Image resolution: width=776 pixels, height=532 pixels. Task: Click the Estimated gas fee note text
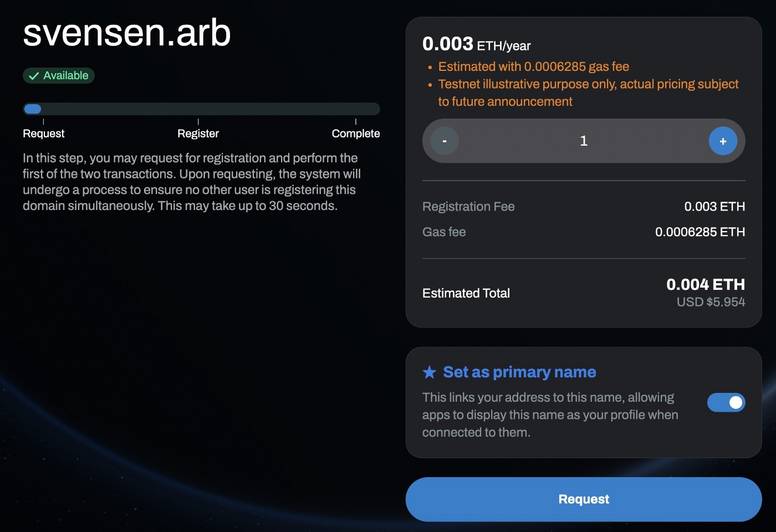point(534,66)
